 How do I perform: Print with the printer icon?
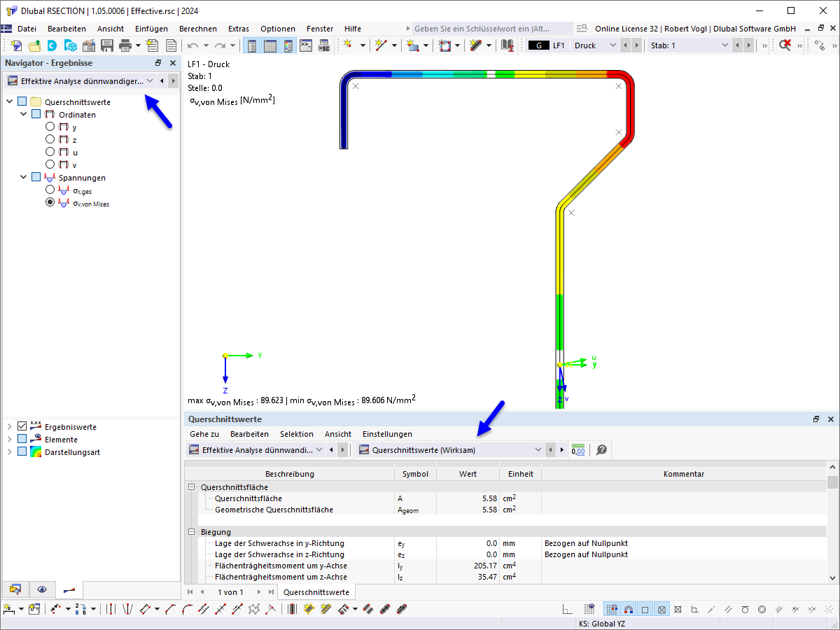click(x=125, y=45)
